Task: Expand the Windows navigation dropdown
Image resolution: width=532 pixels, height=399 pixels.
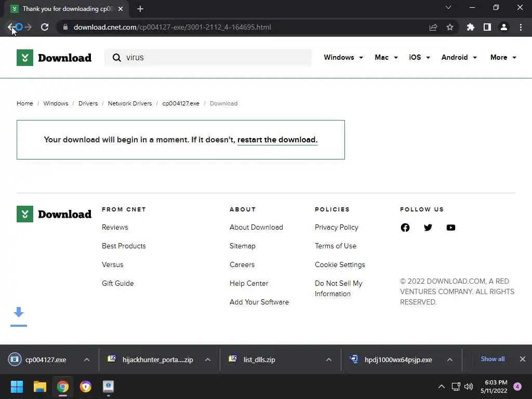Action: [x=343, y=57]
